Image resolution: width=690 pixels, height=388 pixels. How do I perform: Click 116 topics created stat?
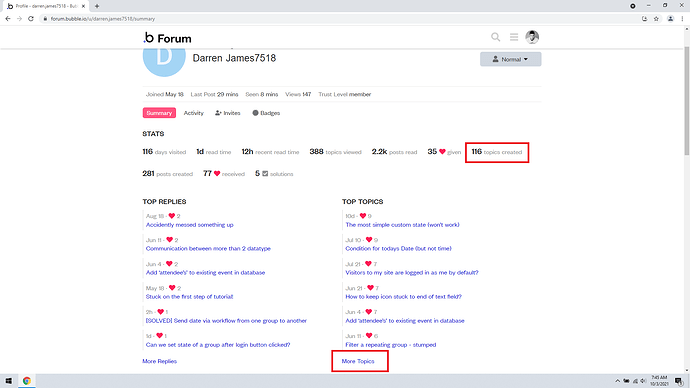[497, 152]
